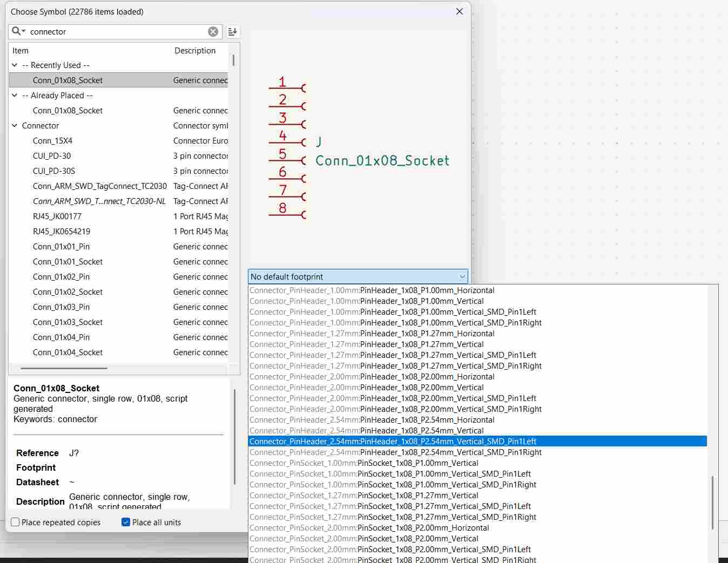728x563 pixels.
Task: Choose PinSocket_1x08_P2.00mm_Vertical_SMD_Pin1Left footprint
Action: [477, 550]
